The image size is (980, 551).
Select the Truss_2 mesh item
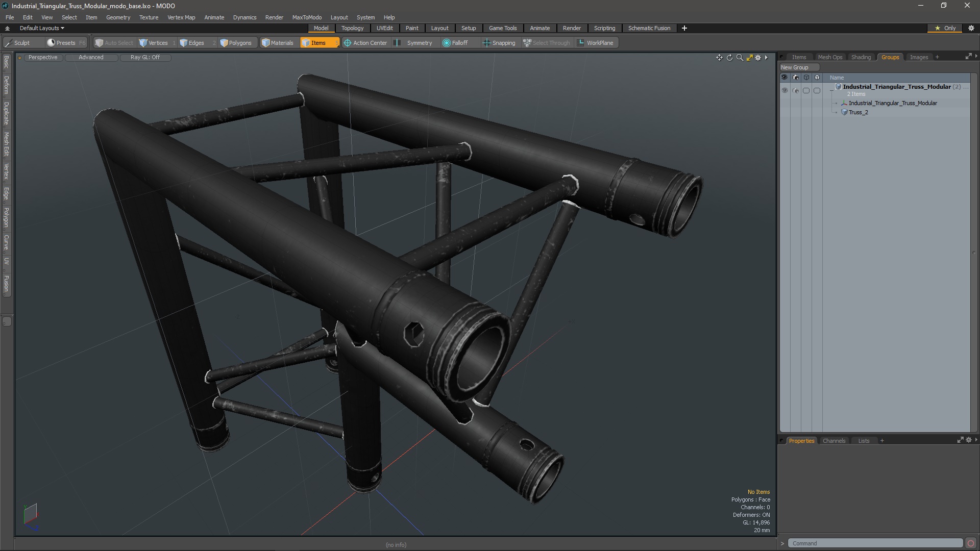click(858, 112)
